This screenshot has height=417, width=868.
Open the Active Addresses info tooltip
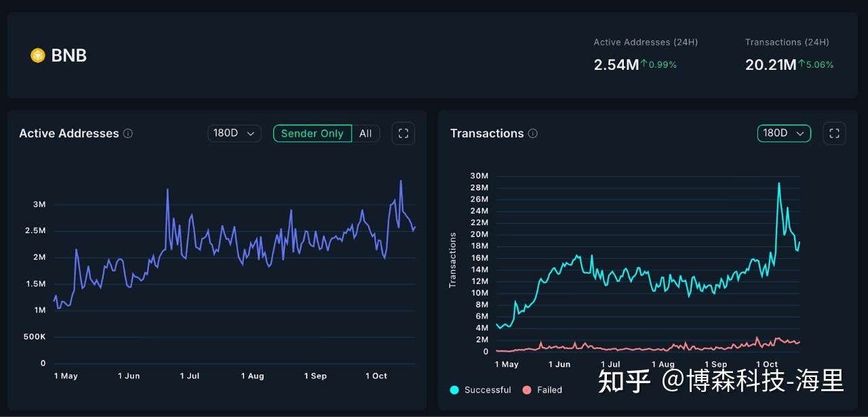point(129,134)
